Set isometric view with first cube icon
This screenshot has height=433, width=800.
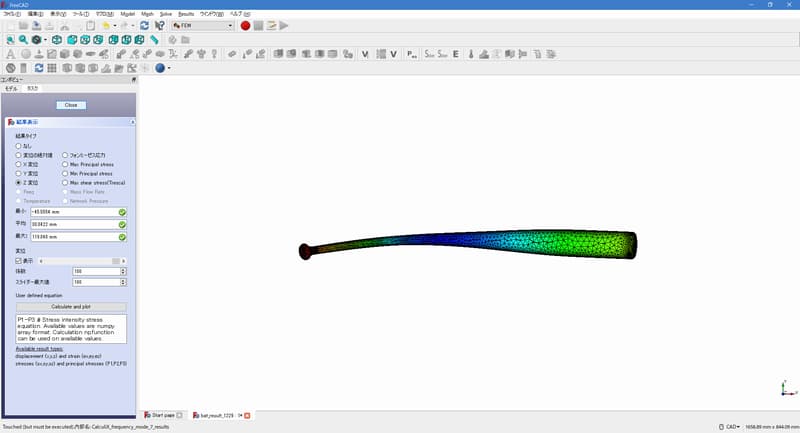tap(57, 40)
